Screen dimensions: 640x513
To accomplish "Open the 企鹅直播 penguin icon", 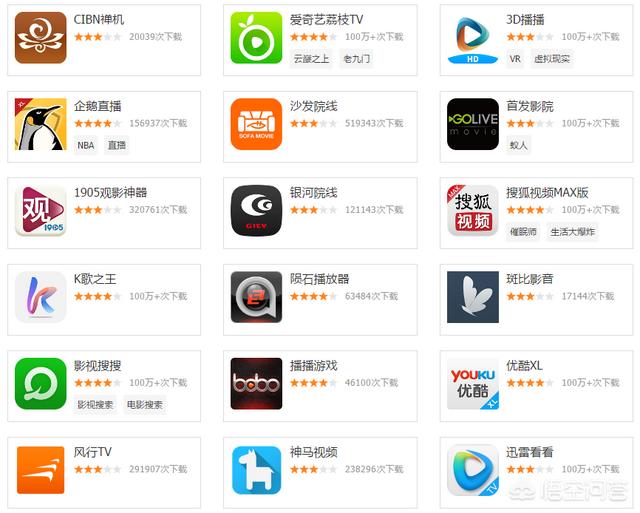I will click(40, 124).
